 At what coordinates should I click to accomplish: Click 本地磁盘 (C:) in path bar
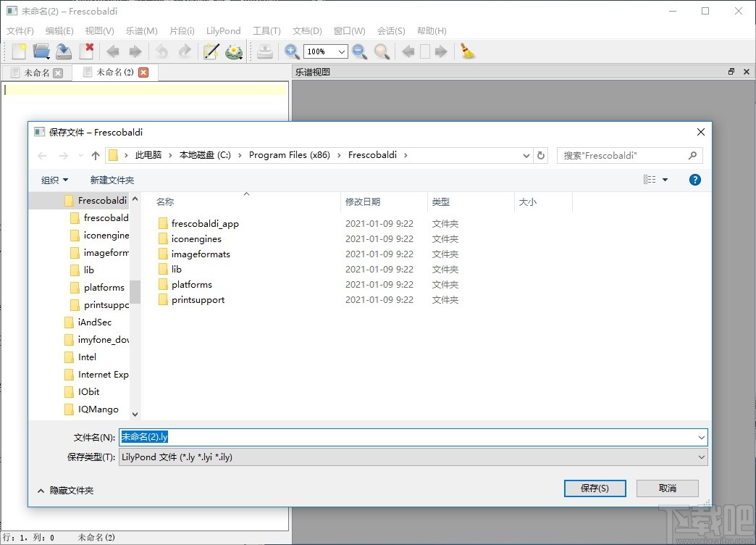pos(205,155)
